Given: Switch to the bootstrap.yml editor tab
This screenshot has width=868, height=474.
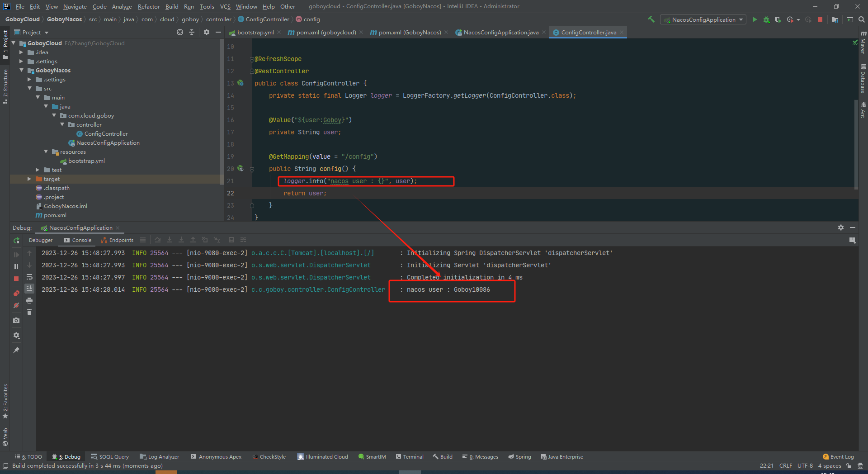Looking at the screenshot, I should point(255,33).
